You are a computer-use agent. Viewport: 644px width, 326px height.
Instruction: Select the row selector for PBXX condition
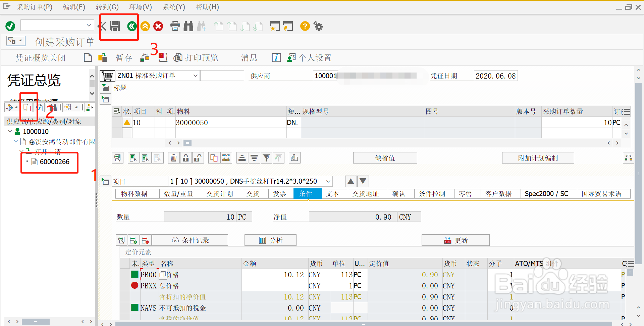click(x=125, y=286)
